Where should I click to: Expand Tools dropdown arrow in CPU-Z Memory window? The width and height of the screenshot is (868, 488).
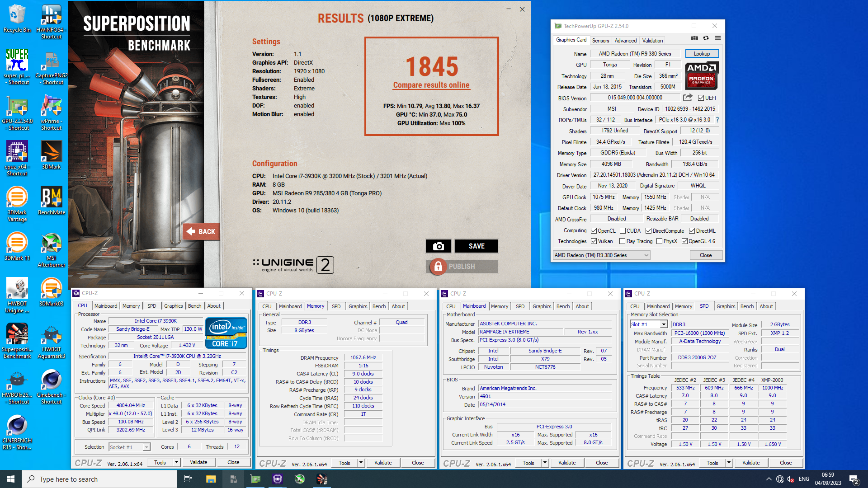click(x=361, y=463)
